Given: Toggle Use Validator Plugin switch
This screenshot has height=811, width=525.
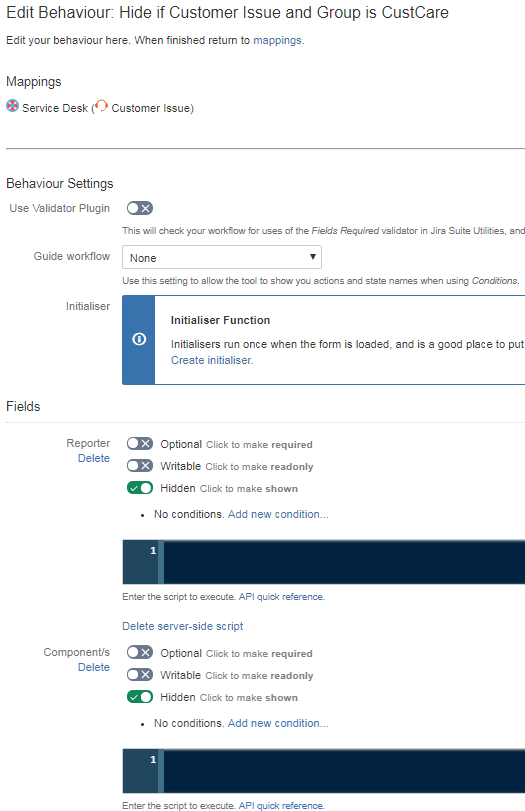Looking at the screenshot, I should pyautogui.click(x=140, y=208).
